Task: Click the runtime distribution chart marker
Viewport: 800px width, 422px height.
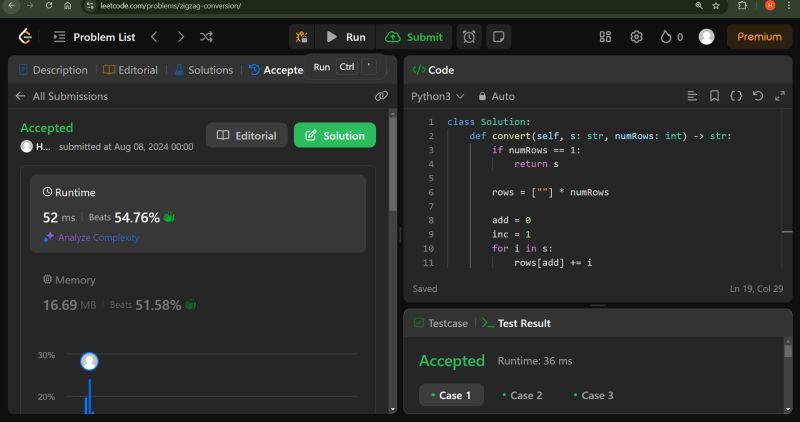Action: pyautogui.click(x=89, y=362)
